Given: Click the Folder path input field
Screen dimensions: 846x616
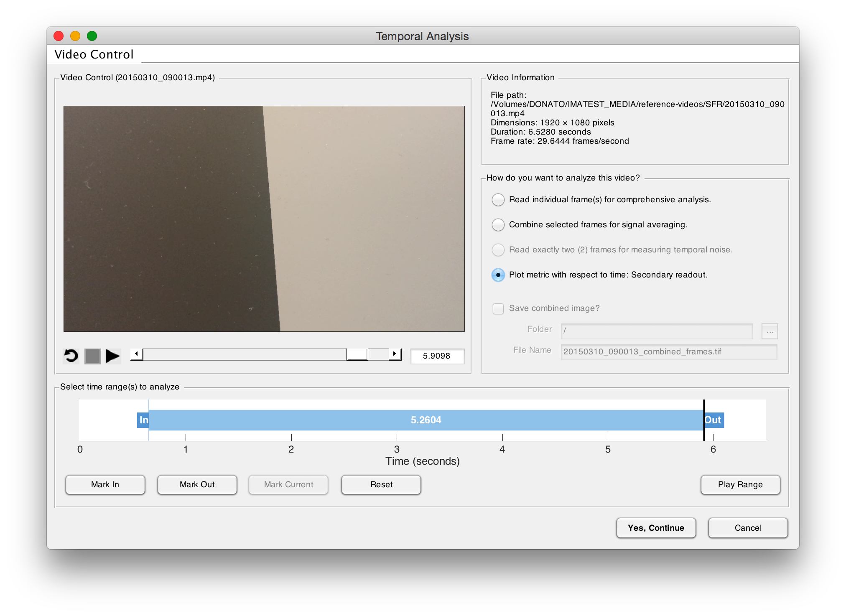Looking at the screenshot, I should click(x=657, y=331).
